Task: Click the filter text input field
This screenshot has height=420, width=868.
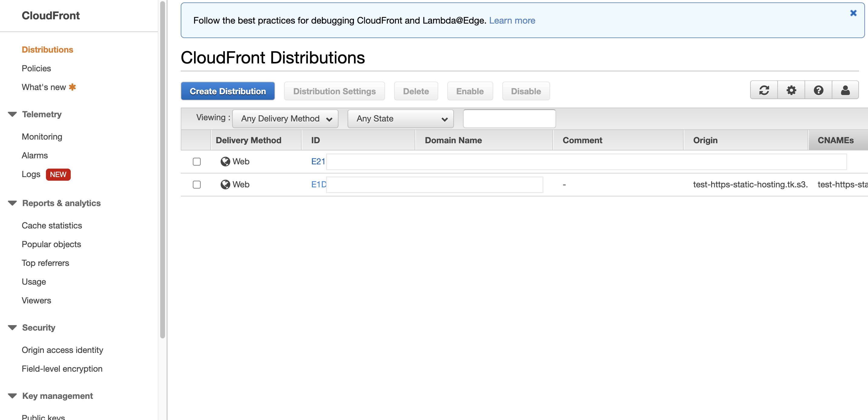Action: (x=509, y=118)
